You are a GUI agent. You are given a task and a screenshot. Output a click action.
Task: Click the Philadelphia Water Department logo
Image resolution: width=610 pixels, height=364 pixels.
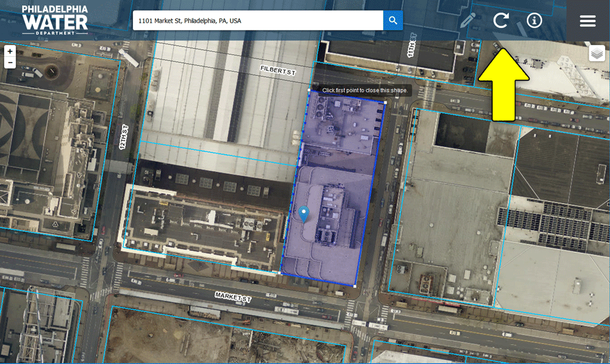click(55, 20)
